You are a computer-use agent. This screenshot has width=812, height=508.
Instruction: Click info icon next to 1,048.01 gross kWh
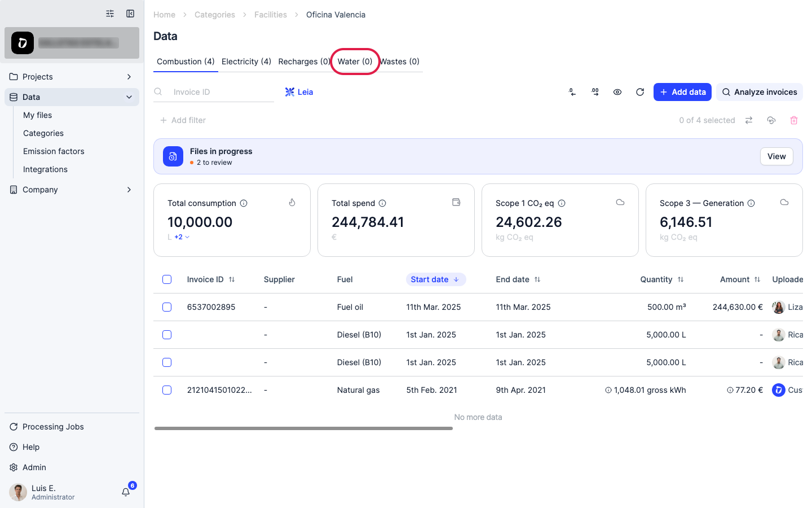click(x=608, y=390)
